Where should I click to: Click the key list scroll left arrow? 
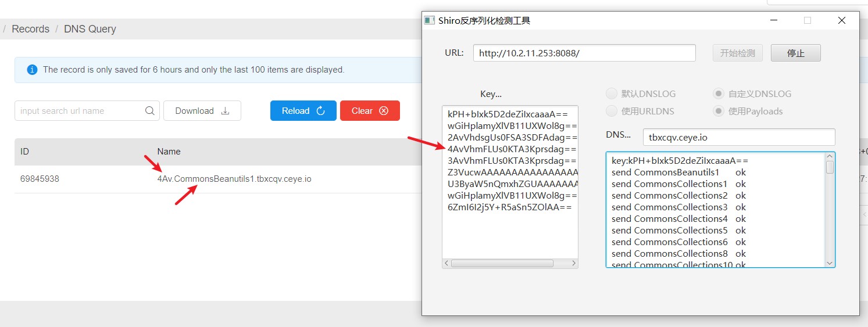coord(446,263)
